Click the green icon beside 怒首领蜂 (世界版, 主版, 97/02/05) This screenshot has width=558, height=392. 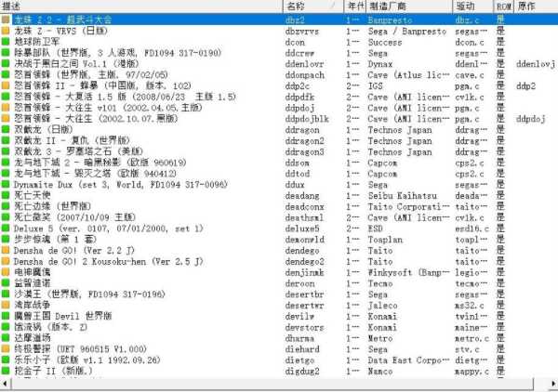(6, 74)
